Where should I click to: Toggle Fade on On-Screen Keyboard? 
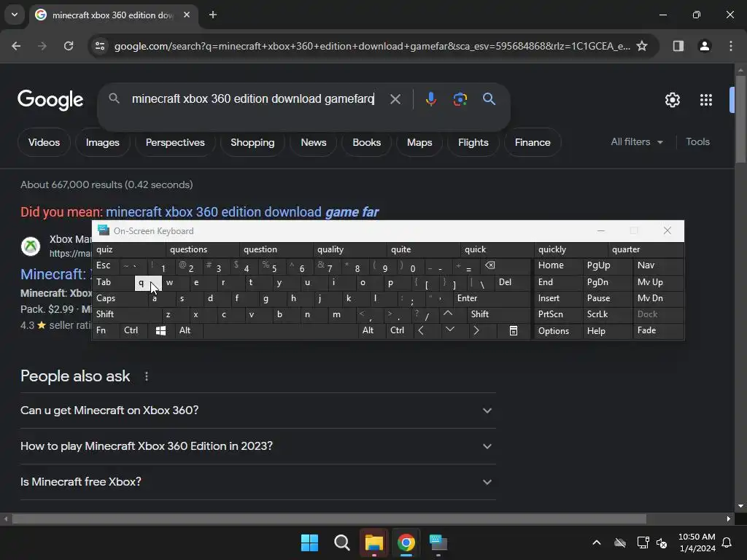[659, 331]
